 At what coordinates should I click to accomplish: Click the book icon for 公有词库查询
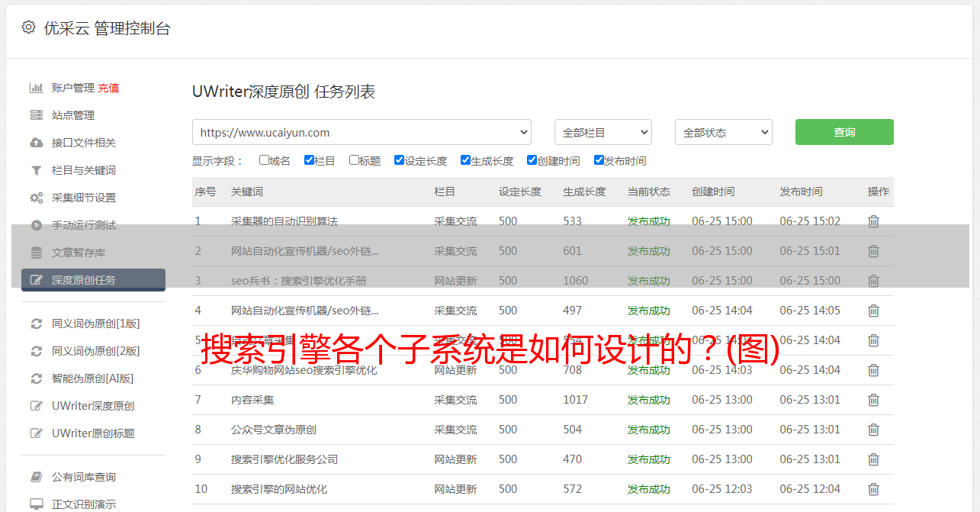36,477
